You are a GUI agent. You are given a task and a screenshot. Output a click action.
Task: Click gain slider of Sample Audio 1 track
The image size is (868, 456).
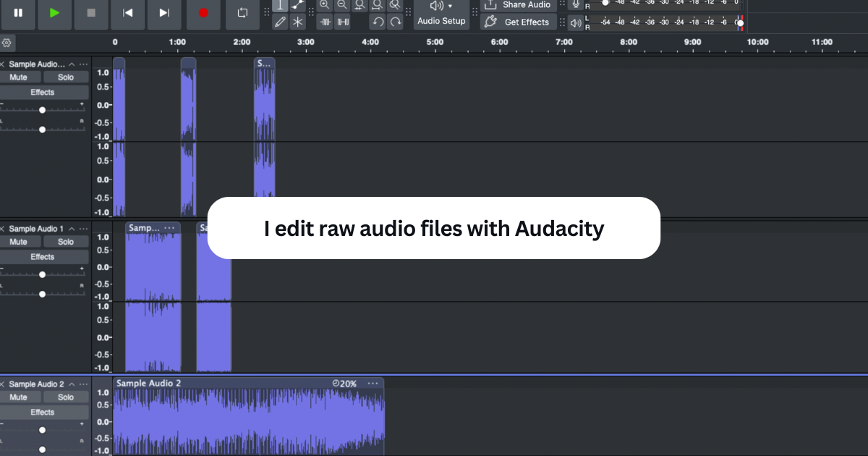(x=42, y=274)
